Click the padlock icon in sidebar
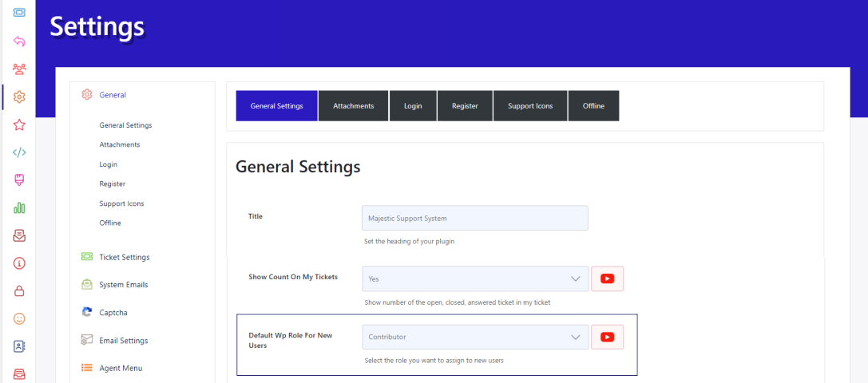 pyautogui.click(x=19, y=291)
